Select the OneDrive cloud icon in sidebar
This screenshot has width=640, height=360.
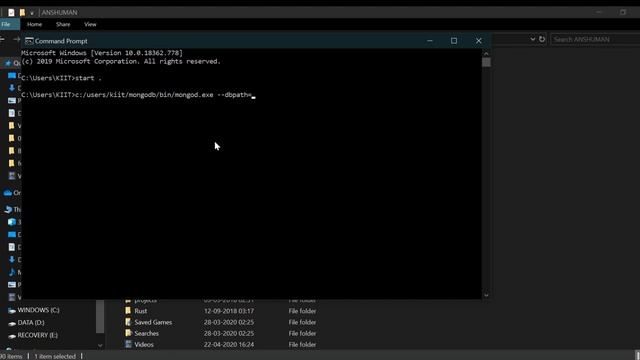[8, 193]
